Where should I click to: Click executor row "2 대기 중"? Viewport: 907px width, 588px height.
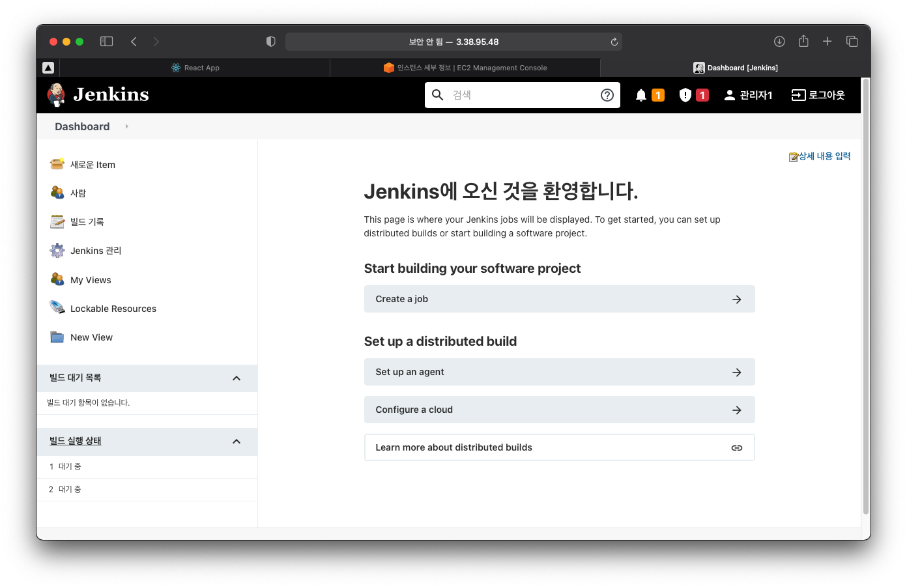click(x=147, y=490)
